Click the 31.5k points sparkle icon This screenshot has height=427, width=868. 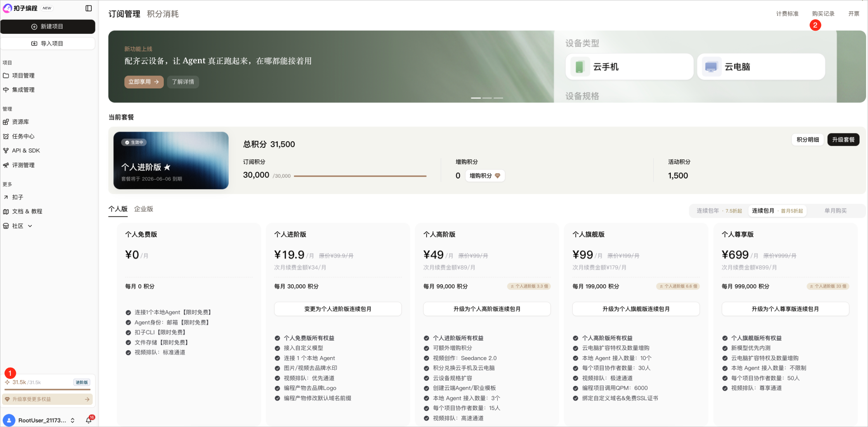pyautogui.click(x=7, y=382)
